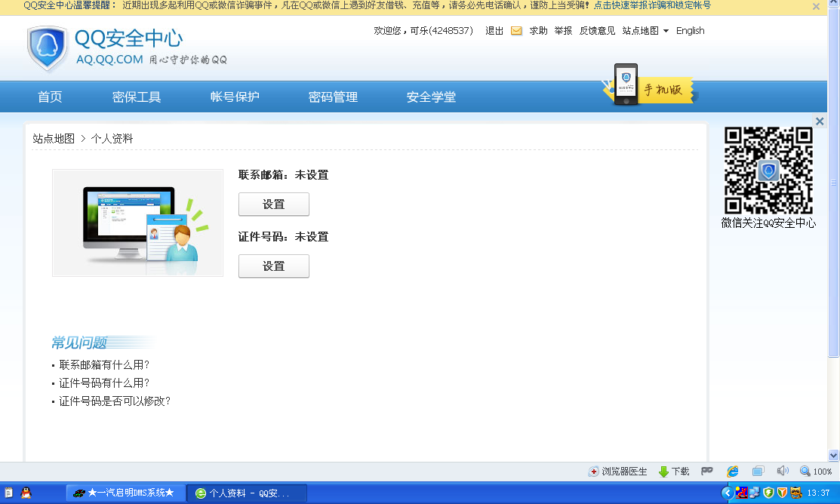Go to 首页 home tab
The height and width of the screenshot is (504, 840).
tap(50, 97)
